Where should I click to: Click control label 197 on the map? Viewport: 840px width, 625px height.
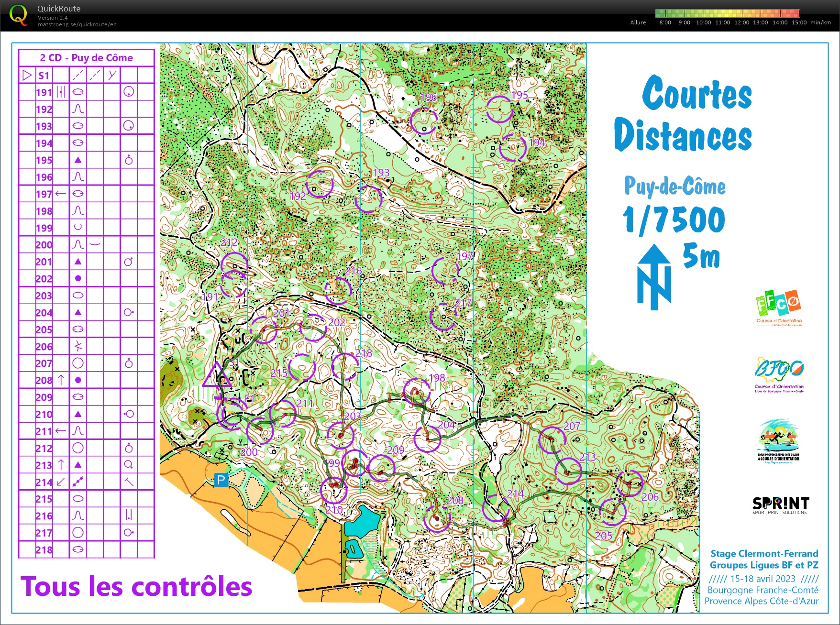(x=464, y=256)
